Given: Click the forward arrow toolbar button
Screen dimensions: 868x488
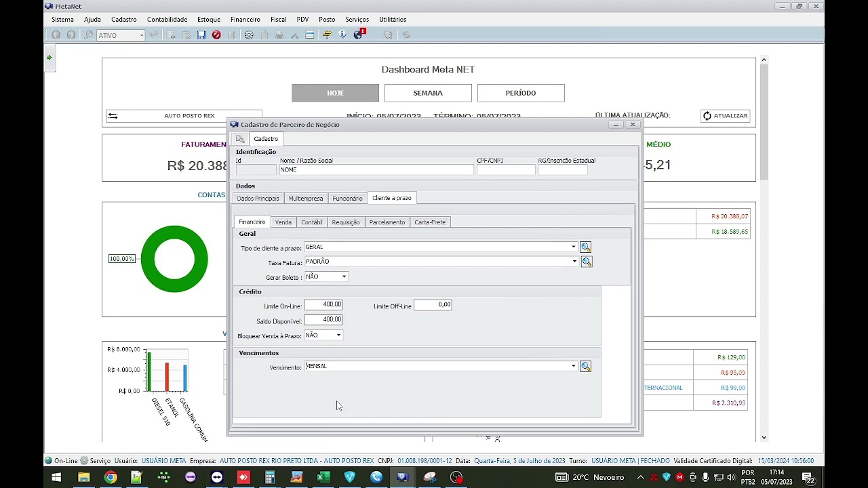Looking at the screenshot, I should point(71,35).
